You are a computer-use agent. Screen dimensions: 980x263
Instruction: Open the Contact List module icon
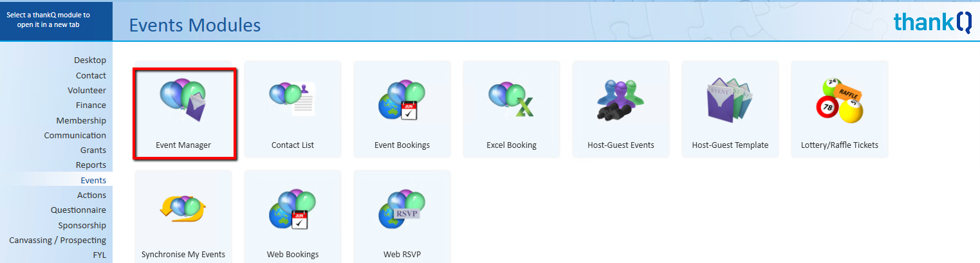[293, 100]
